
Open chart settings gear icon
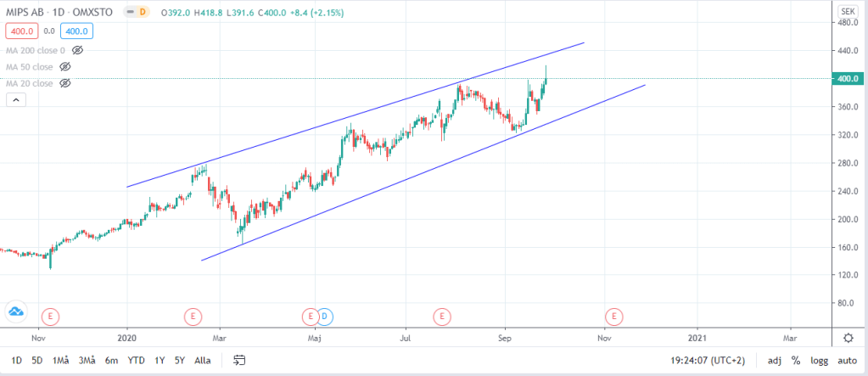click(x=848, y=337)
